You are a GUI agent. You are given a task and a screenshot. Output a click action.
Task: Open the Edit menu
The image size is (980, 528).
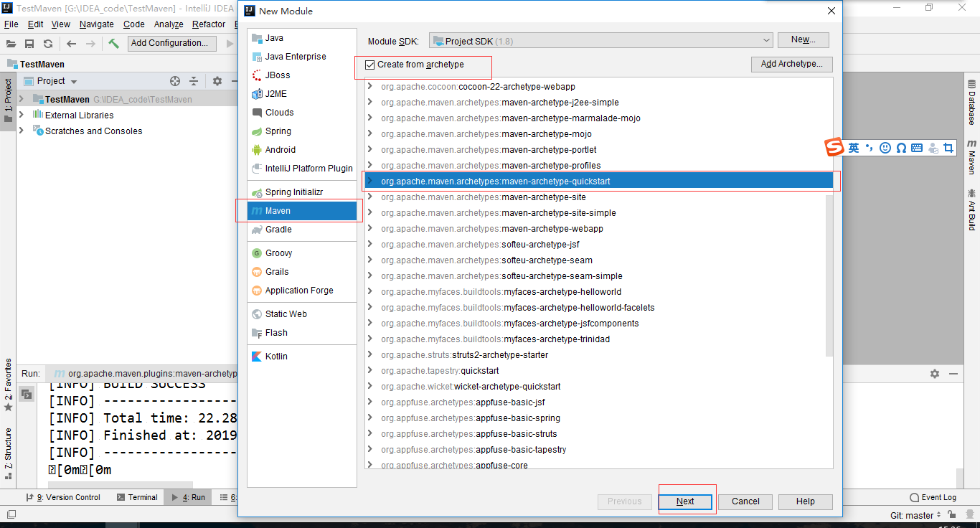[35, 24]
